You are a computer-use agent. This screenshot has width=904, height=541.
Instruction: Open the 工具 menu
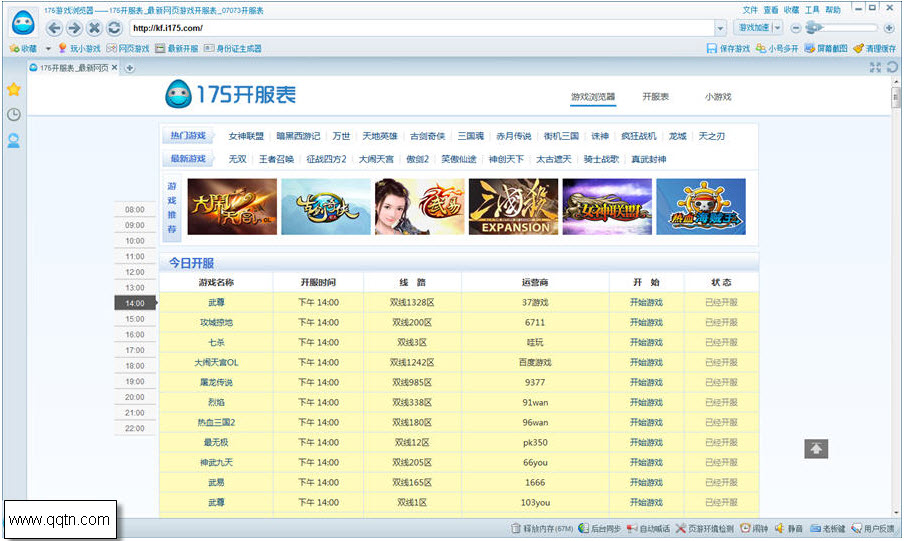[812, 9]
